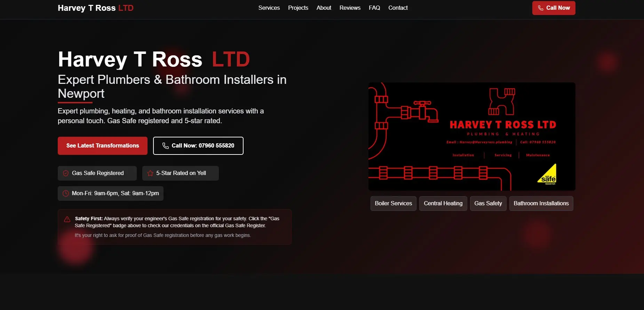The image size is (644, 310).
Task: Click 'Expert Plumbers & Bathroom Installers in Newport' subtitle
Action: point(172,87)
